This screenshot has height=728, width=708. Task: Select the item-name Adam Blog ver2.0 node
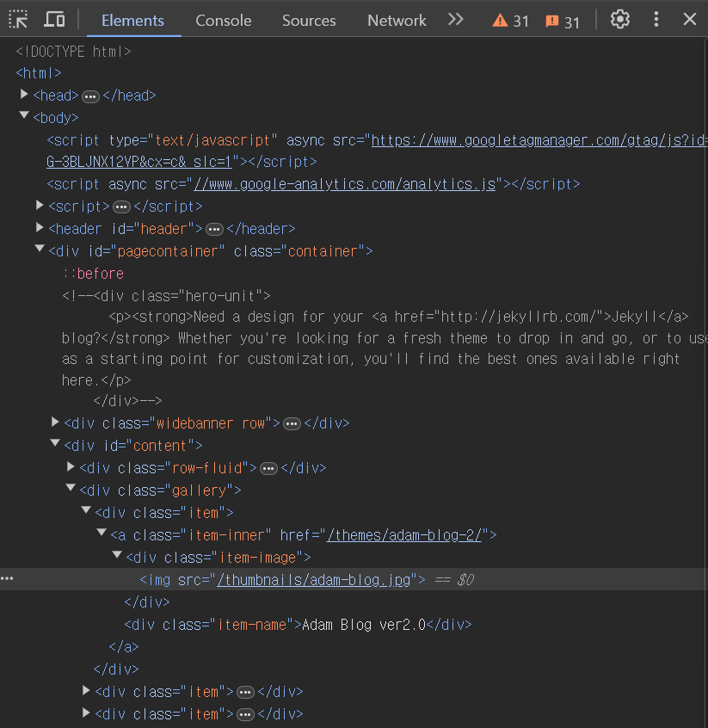click(298, 625)
